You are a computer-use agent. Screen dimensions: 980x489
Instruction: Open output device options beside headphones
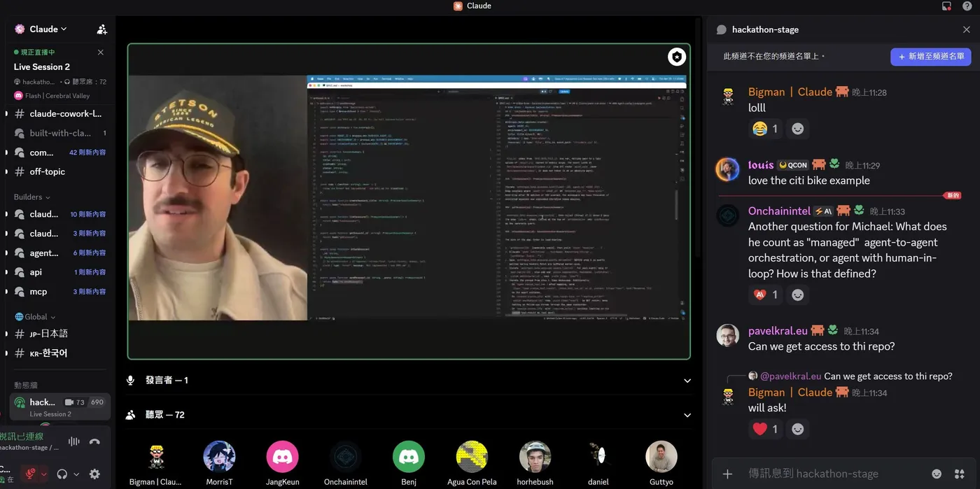coord(76,474)
